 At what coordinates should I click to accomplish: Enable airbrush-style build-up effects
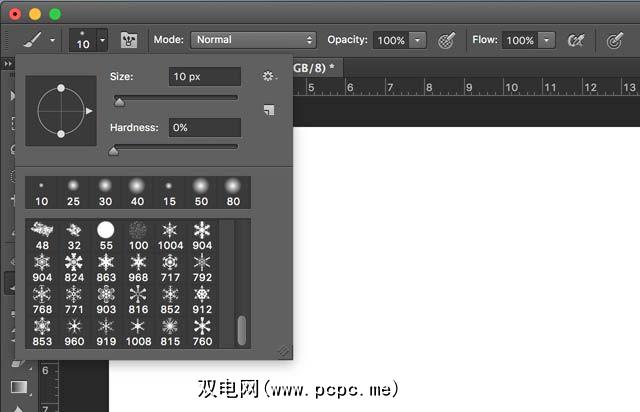click(576, 41)
